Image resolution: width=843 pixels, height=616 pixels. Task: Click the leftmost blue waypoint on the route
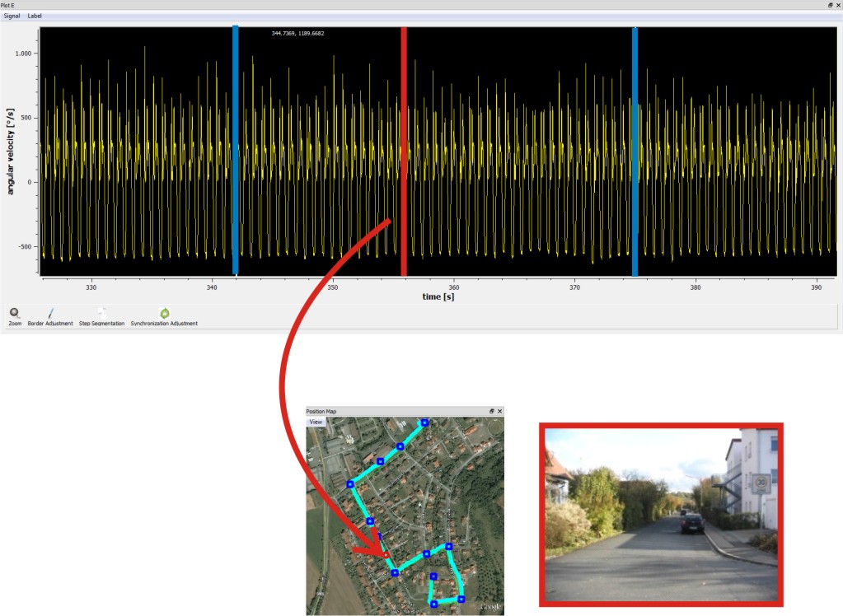tap(350, 484)
